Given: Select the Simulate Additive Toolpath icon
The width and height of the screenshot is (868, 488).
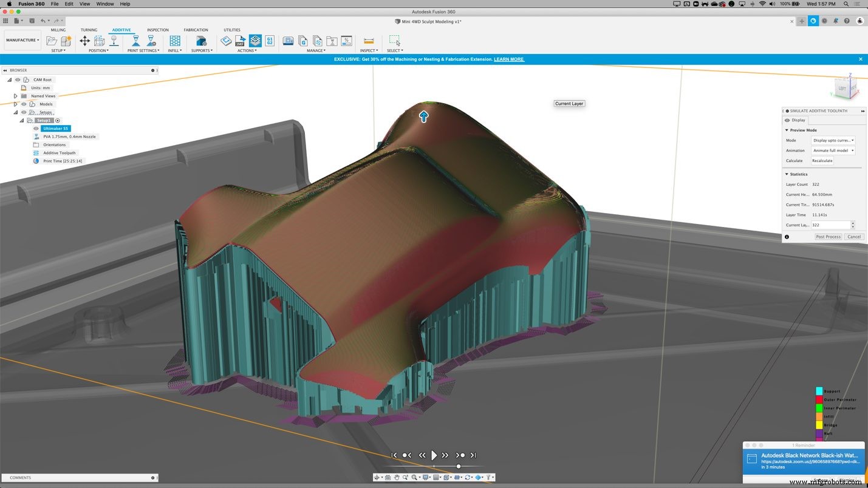Looking at the screenshot, I should click(x=255, y=40).
